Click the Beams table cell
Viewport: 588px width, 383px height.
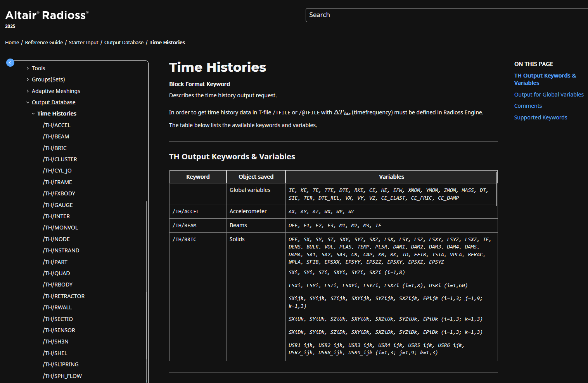click(256, 226)
